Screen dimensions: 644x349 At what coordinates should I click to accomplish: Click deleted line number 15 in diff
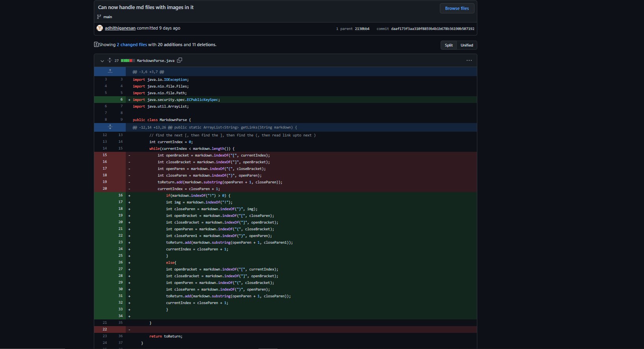[105, 155]
